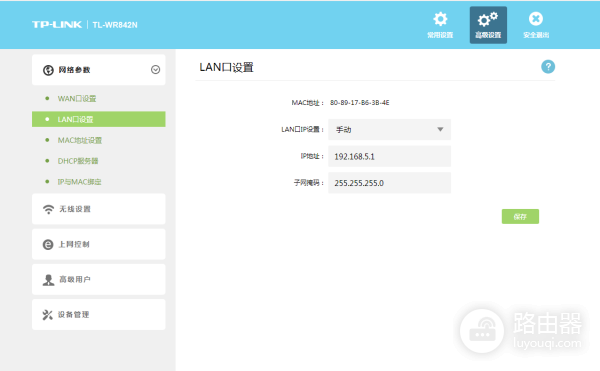Click the 无线设置 Wi-Fi icon
Viewport: 600px width, 371px height.
[x=48, y=209]
